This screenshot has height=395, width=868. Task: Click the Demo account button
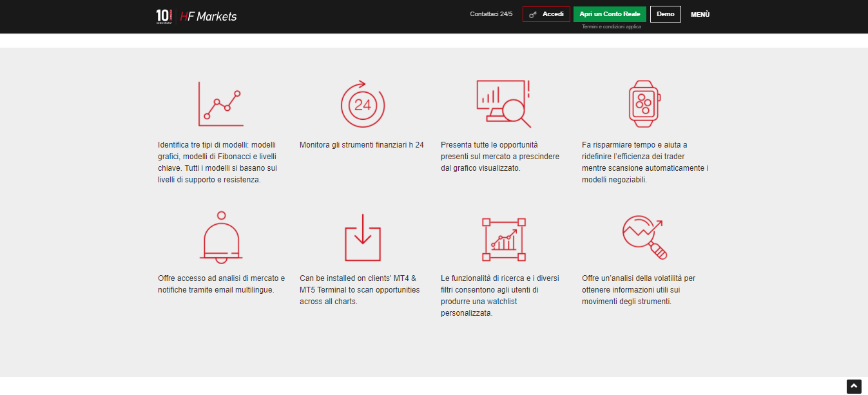(x=666, y=14)
